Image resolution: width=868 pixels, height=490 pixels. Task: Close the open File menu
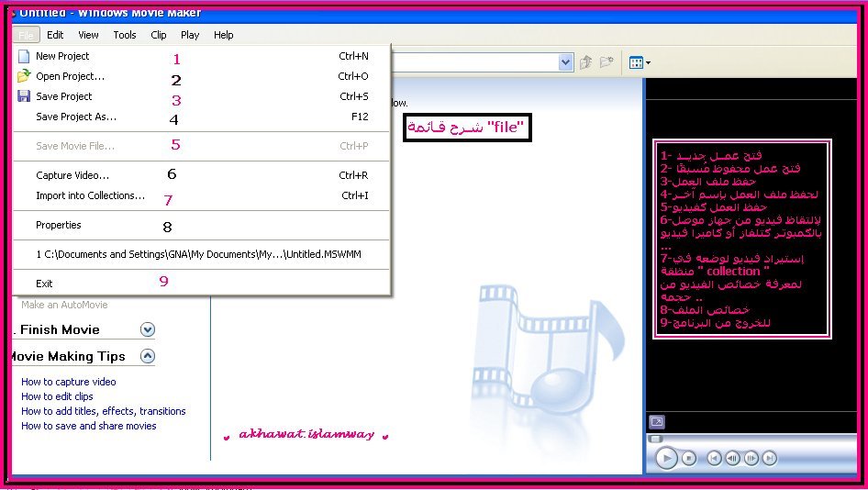coord(26,35)
